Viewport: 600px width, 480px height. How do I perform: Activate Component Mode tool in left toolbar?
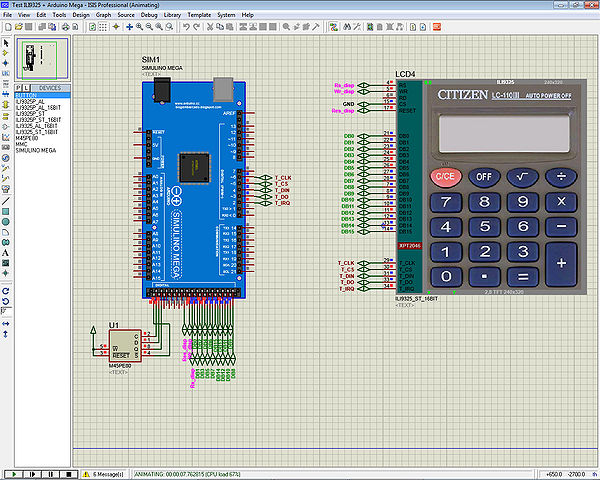pyautogui.click(x=6, y=53)
